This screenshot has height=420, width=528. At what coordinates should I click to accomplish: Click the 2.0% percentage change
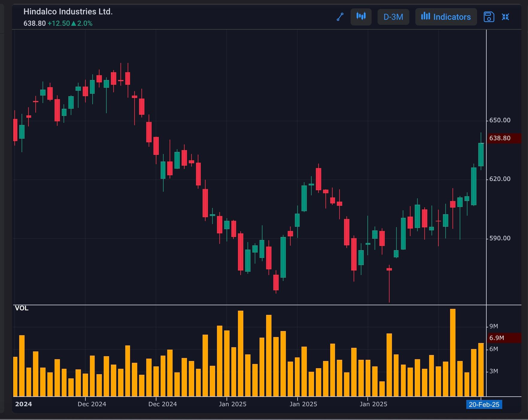click(85, 23)
